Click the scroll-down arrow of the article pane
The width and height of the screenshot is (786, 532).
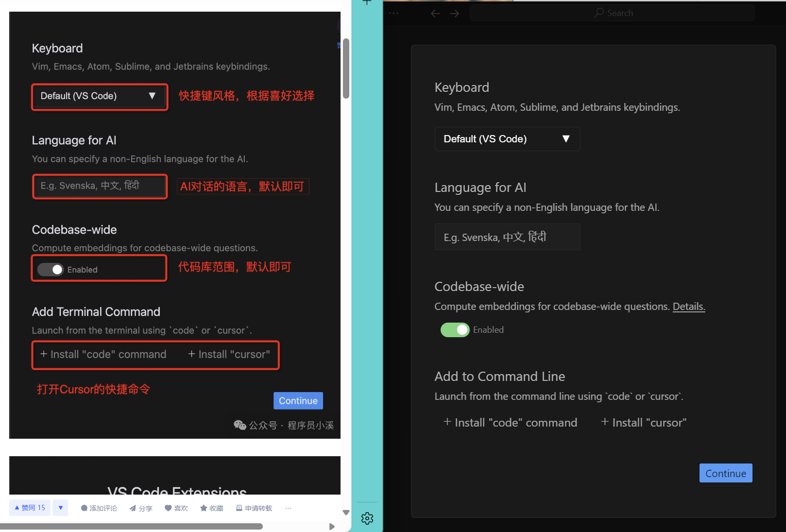tap(346, 512)
